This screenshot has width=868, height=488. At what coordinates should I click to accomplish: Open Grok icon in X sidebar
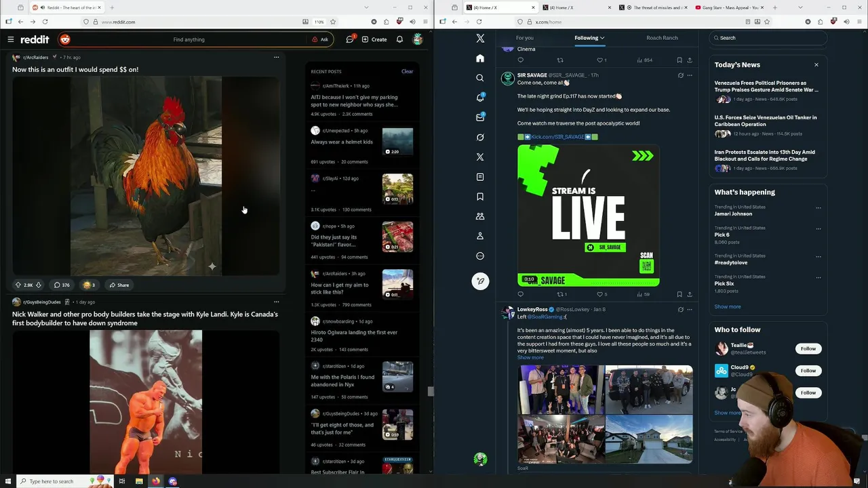pyautogui.click(x=480, y=137)
